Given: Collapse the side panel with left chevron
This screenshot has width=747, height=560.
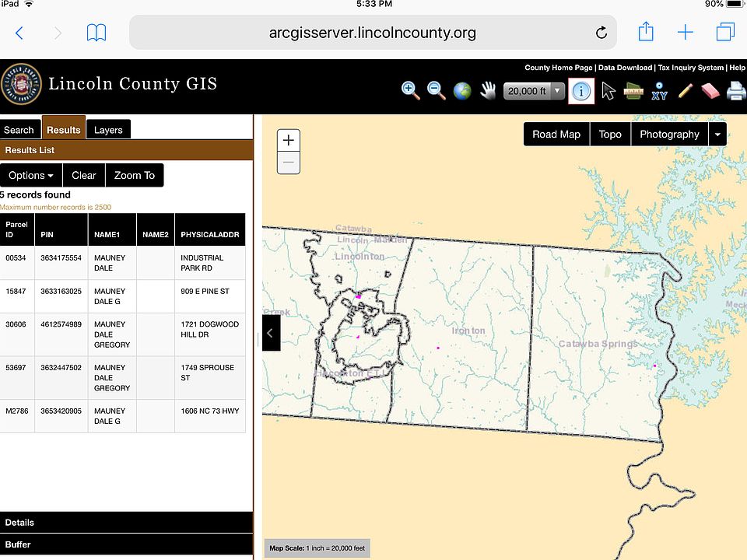Looking at the screenshot, I should [271, 333].
